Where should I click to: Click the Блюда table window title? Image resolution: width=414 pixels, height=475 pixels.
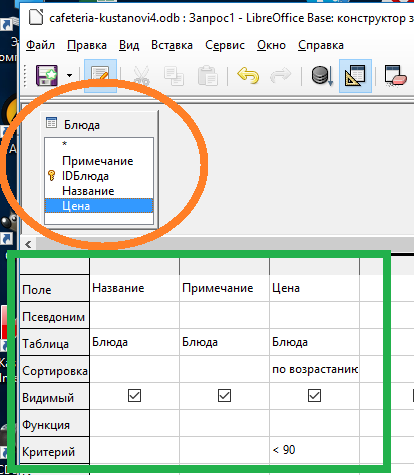82,125
